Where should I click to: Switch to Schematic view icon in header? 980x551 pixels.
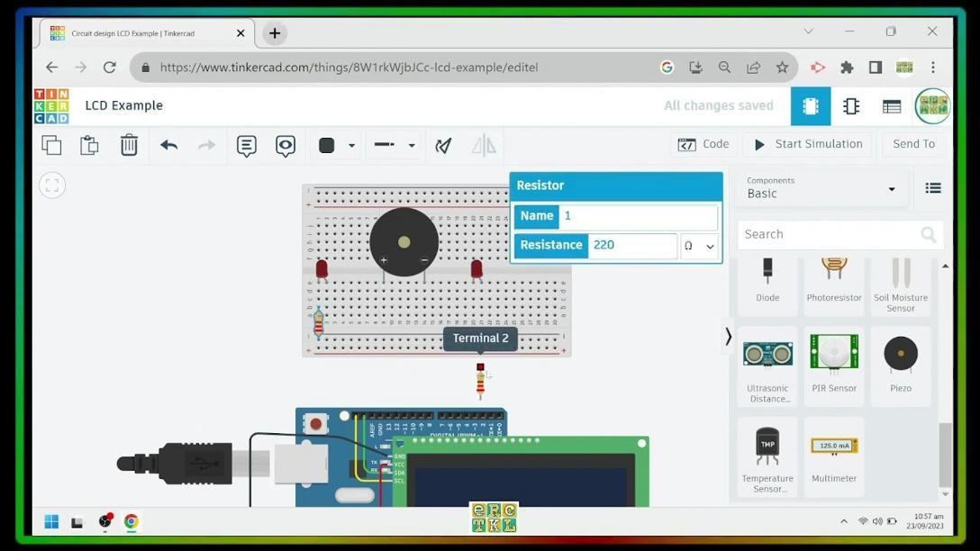pos(850,105)
